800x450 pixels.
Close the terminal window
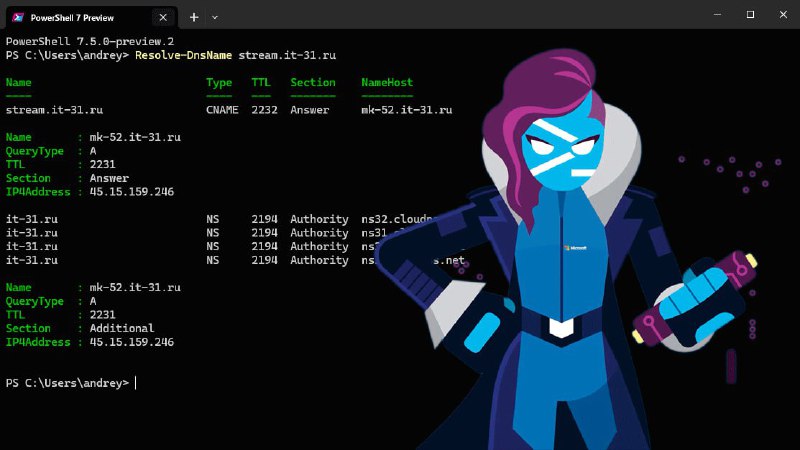[x=783, y=14]
